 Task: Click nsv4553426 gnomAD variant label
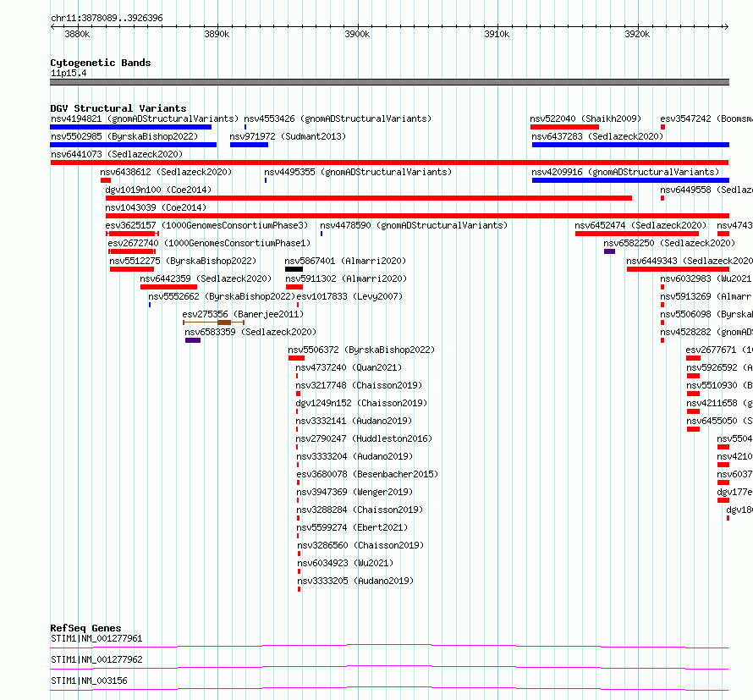338,119
